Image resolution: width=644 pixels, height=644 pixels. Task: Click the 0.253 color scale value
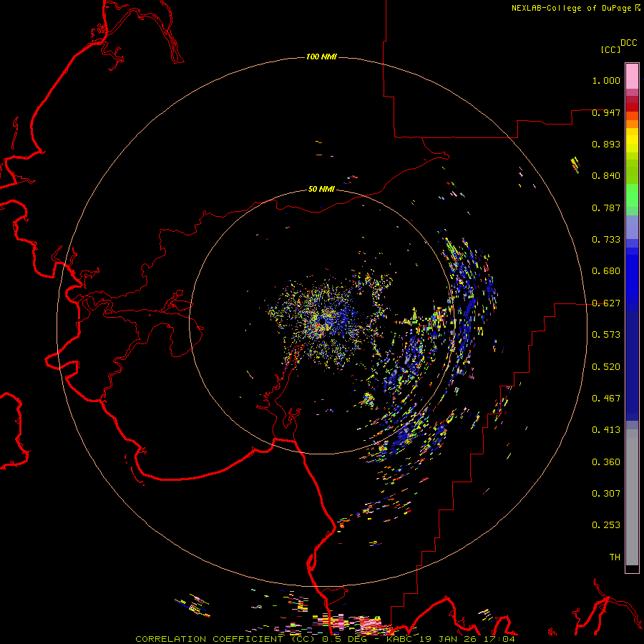606,525
